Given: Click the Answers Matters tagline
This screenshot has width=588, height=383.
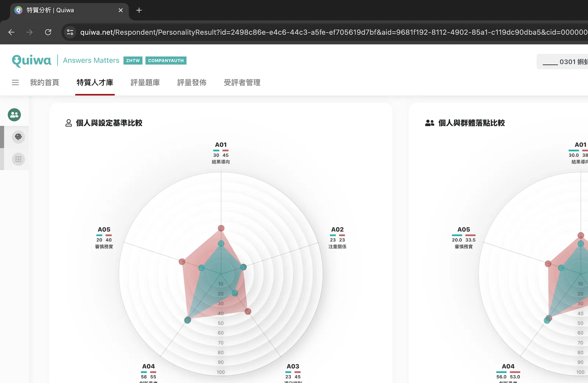Looking at the screenshot, I should tap(91, 61).
